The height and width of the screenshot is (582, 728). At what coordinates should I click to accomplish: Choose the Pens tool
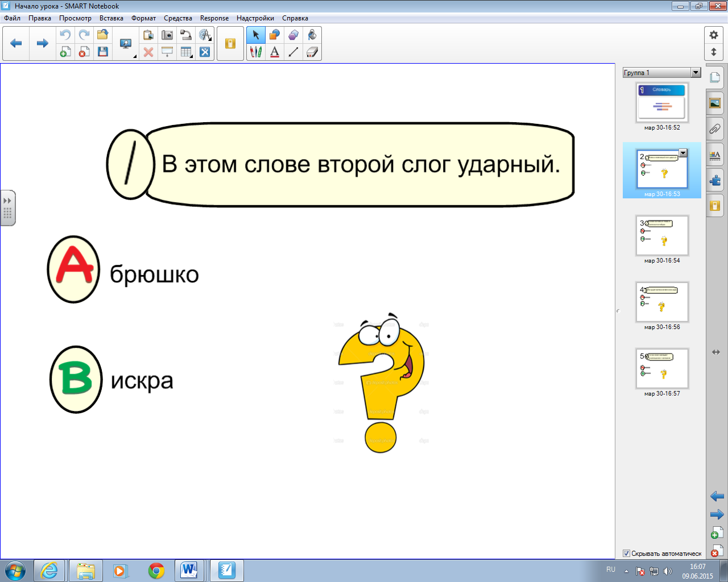256,52
